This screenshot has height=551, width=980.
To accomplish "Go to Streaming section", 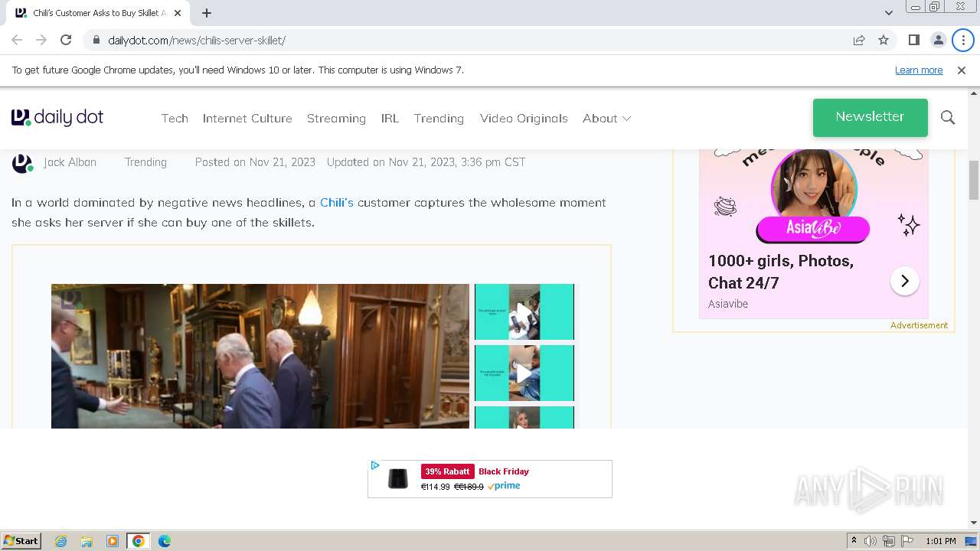I will 336,118.
